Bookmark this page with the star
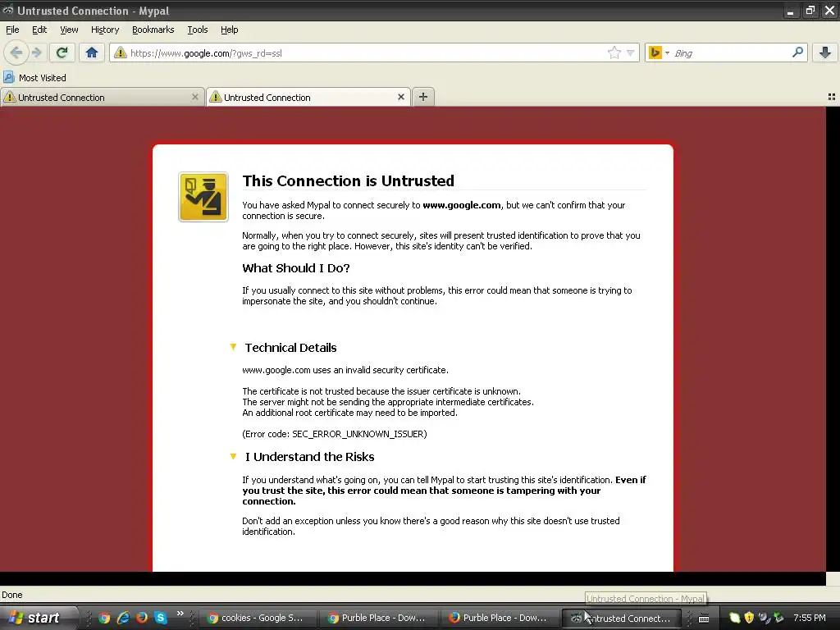840x630 pixels. click(614, 52)
